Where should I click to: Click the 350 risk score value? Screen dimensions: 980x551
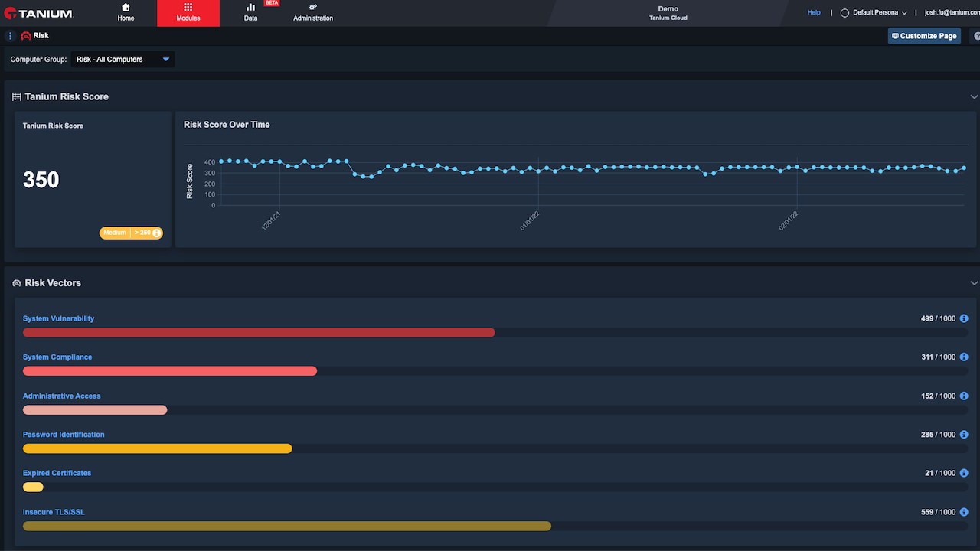pos(41,180)
